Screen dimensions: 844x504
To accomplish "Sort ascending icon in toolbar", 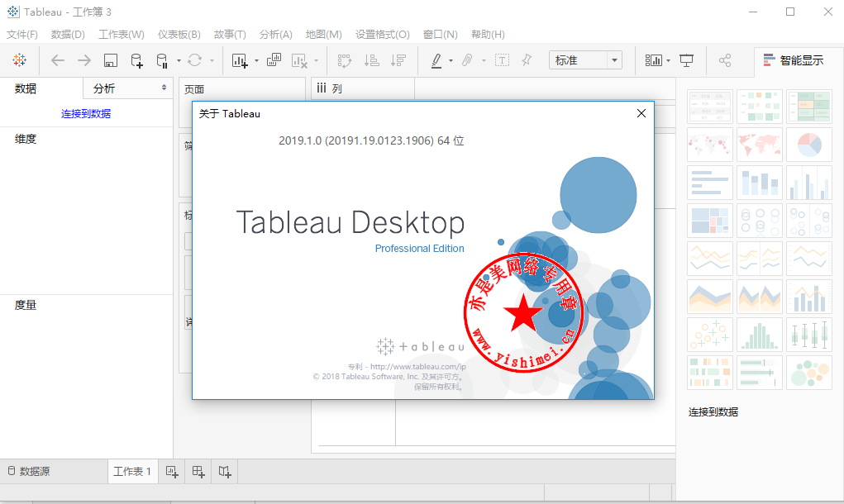I will click(x=371, y=60).
